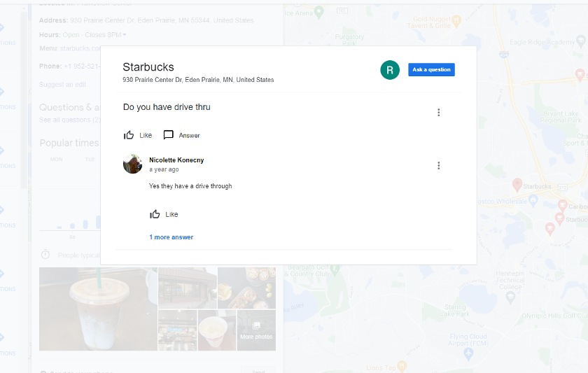
Task: Open the More photos tile
Action: [256, 330]
